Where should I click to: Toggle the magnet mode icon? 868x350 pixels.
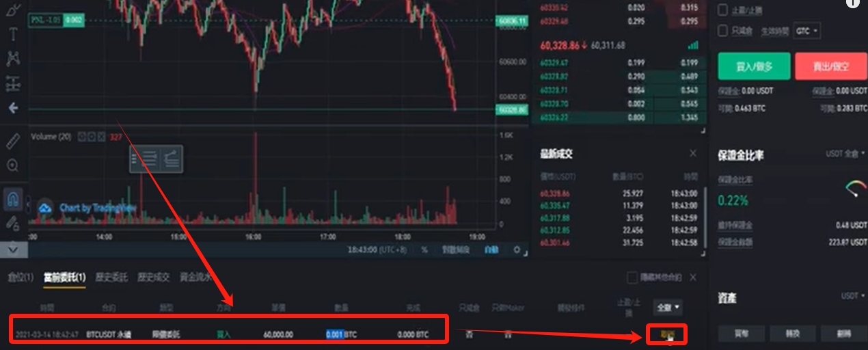coord(13,200)
